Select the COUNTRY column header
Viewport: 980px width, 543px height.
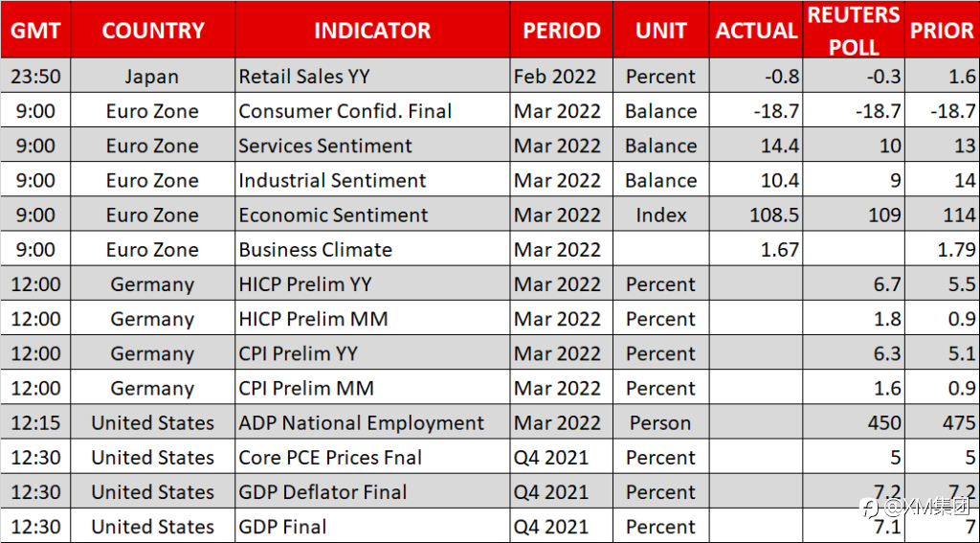pyautogui.click(x=153, y=30)
